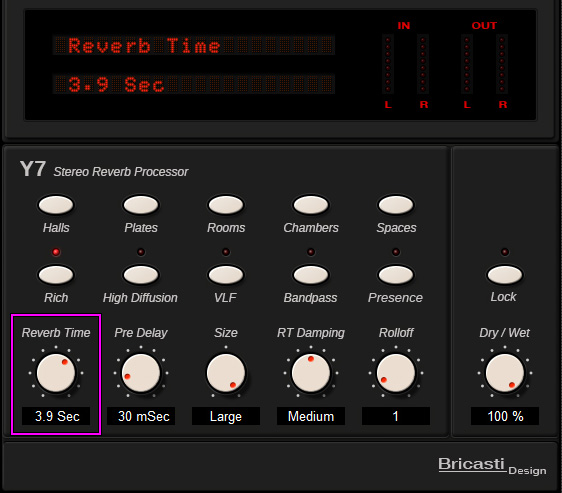Click the Reverb Time knob
The width and height of the screenshot is (562, 493).
(x=56, y=373)
